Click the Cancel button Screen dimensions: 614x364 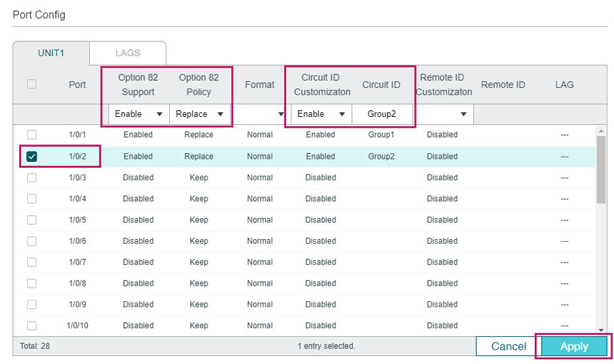pyautogui.click(x=508, y=346)
